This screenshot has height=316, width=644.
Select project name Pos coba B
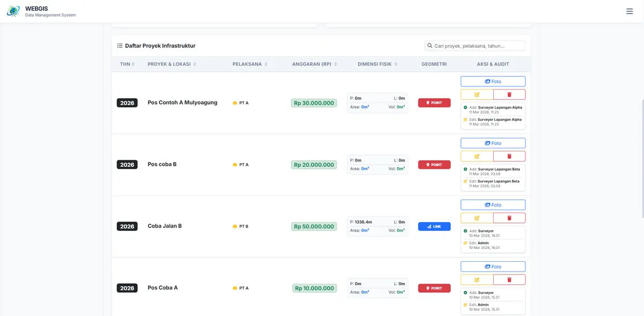coord(162,164)
